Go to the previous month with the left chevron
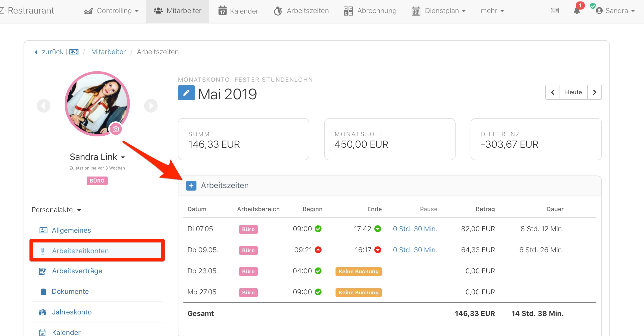 553,92
